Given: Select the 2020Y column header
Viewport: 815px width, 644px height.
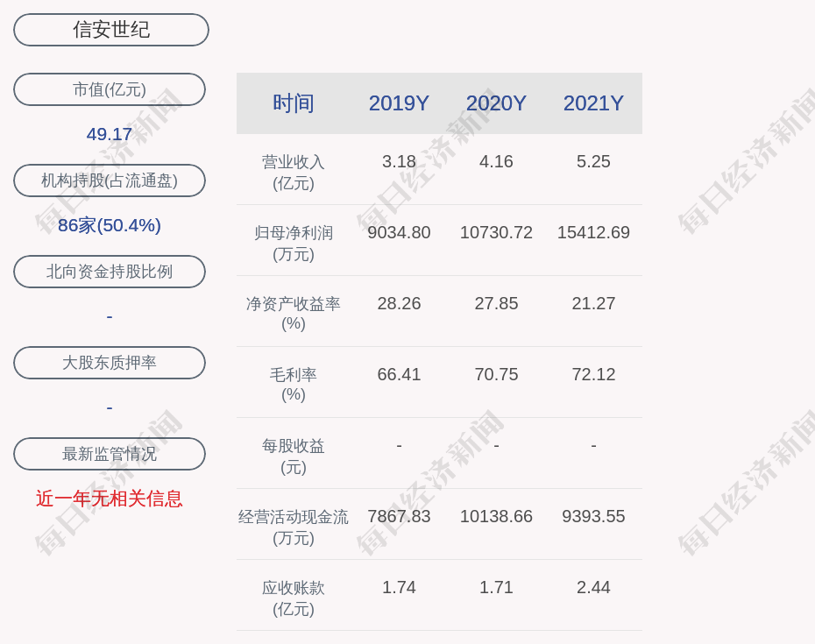Looking at the screenshot, I should [496, 103].
